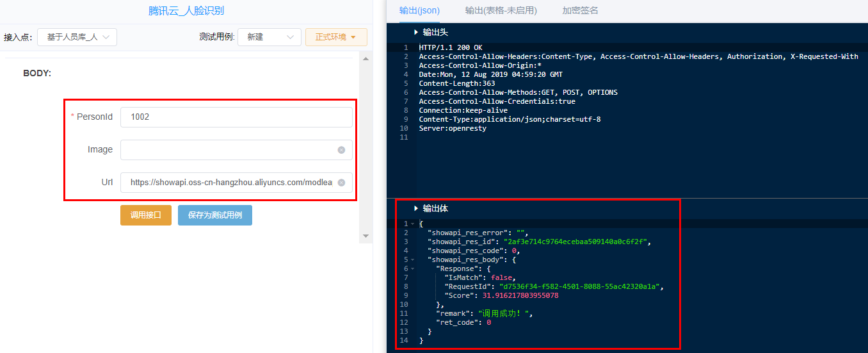This screenshot has height=353, width=868.
Task: Switch to 输出(json) tab
Action: (x=419, y=10)
